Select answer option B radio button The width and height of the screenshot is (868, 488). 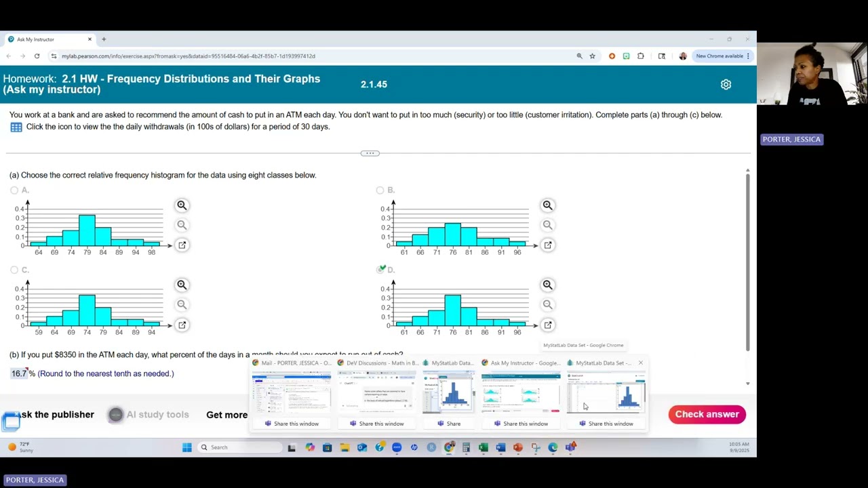pos(380,190)
